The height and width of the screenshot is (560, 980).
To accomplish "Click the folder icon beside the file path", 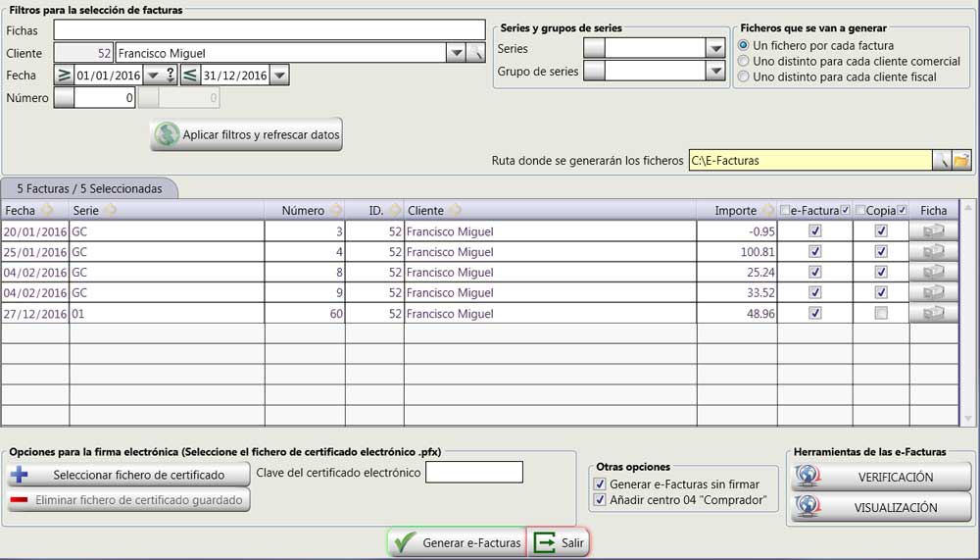I will 961,161.
